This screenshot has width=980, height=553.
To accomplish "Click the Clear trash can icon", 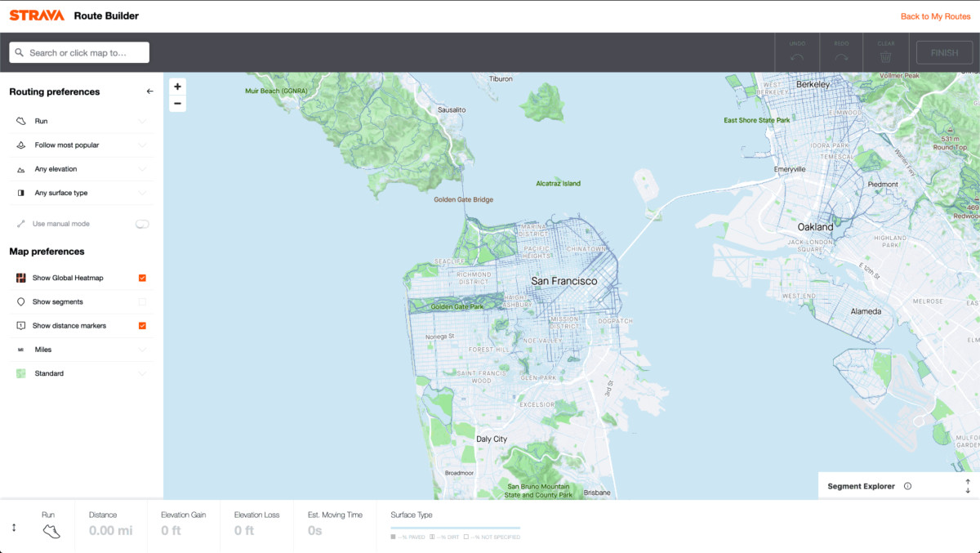I will tap(885, 57).
